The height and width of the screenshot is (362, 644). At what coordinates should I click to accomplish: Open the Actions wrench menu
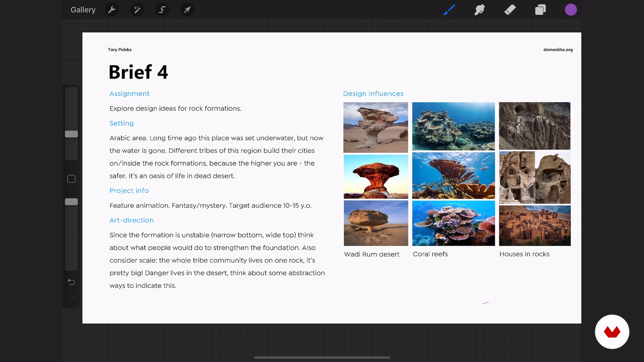(x=112, y=10)
